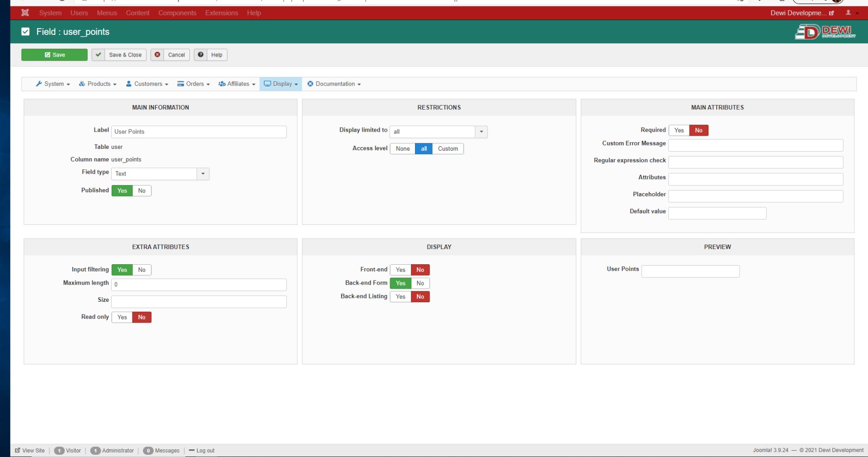The height and width of the screenshot is (457, 868).
Task: Open the Display limited to dropdown
Action: point(439,132)
